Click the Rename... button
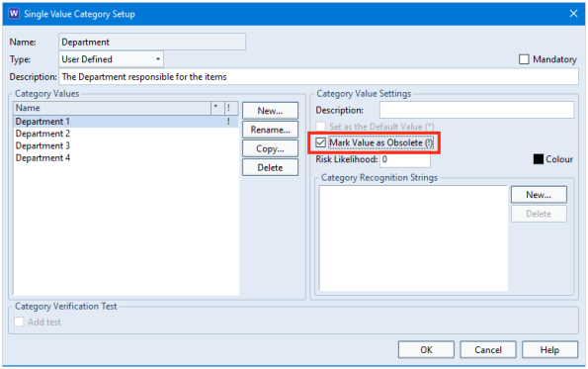Viewport: 588px width, 369px height. tap(270, 130)
